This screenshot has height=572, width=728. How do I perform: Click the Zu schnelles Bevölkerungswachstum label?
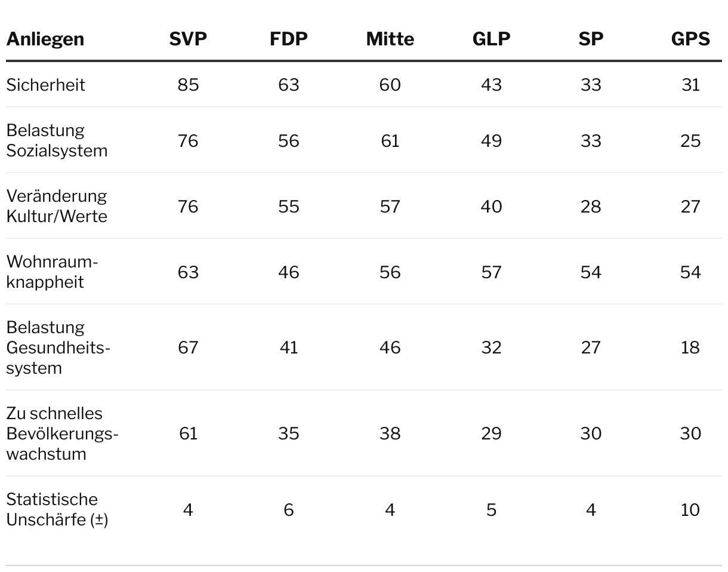(x=62, y=433)
